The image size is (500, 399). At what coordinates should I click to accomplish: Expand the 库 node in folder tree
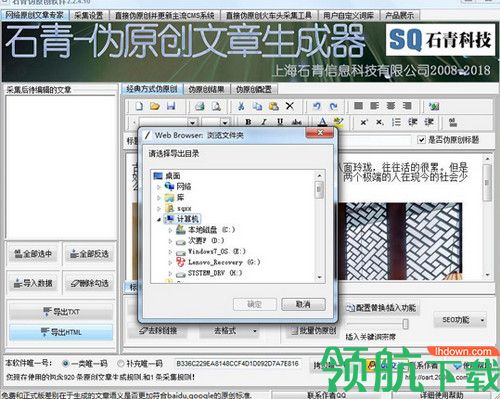click(159, 198)
